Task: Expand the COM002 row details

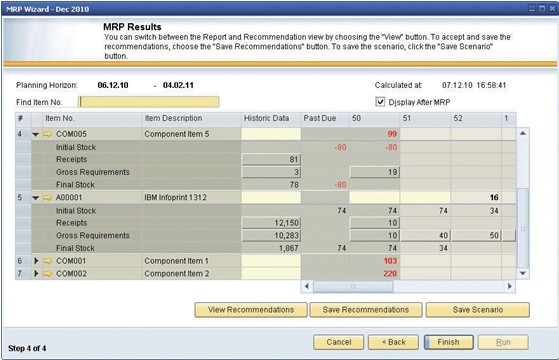Action: [x=36, y=274]
